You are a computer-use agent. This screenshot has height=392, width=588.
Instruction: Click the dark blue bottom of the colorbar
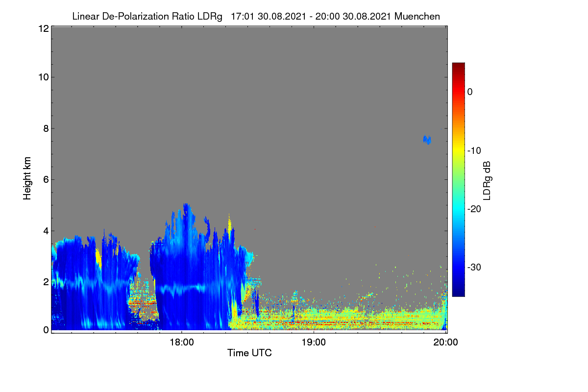458,293
